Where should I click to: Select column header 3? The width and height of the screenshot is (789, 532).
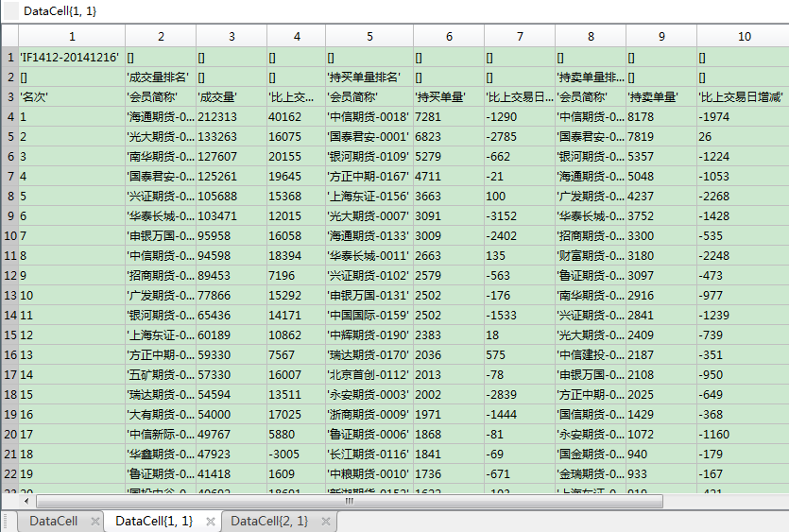pyautogui.click(x=232, y=37)
